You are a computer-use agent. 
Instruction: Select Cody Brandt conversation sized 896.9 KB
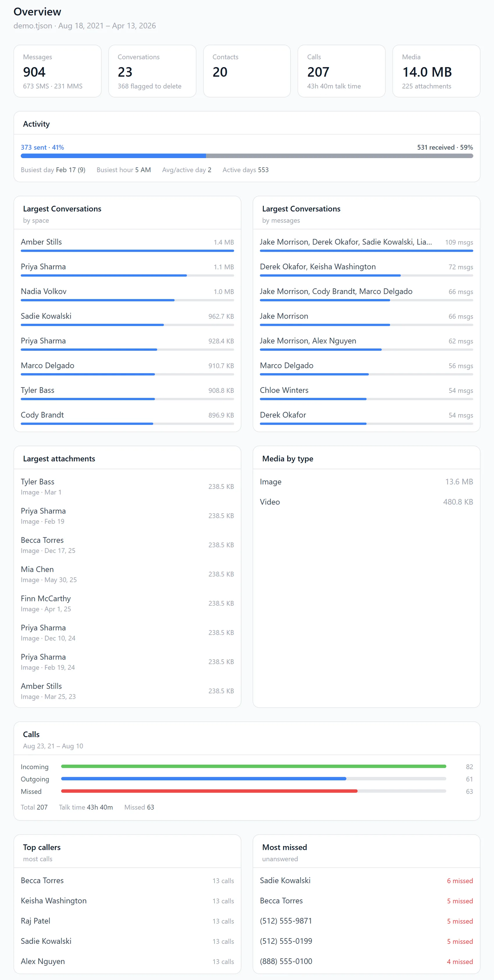pyautogui.click(x=127, y=417)
